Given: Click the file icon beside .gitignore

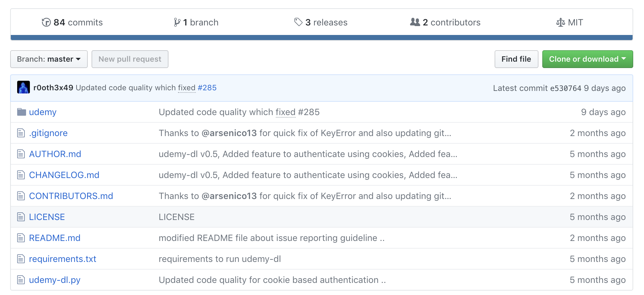Looking at the screenshot, I should pos(21,133).
